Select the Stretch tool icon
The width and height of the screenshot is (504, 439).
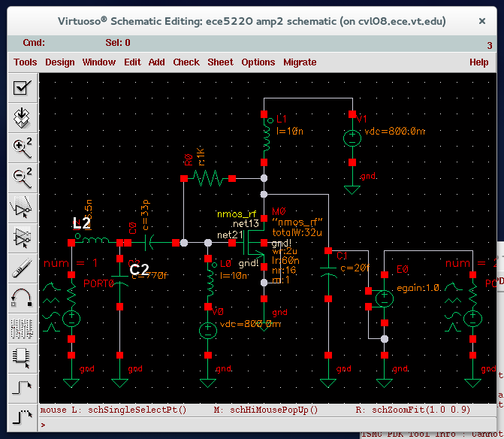point(23,207)
